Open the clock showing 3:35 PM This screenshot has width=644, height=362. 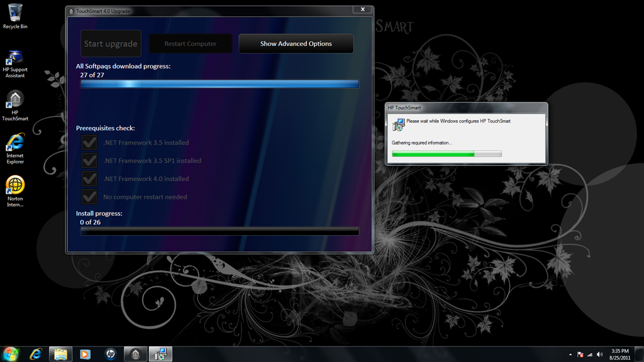point(619,354)
